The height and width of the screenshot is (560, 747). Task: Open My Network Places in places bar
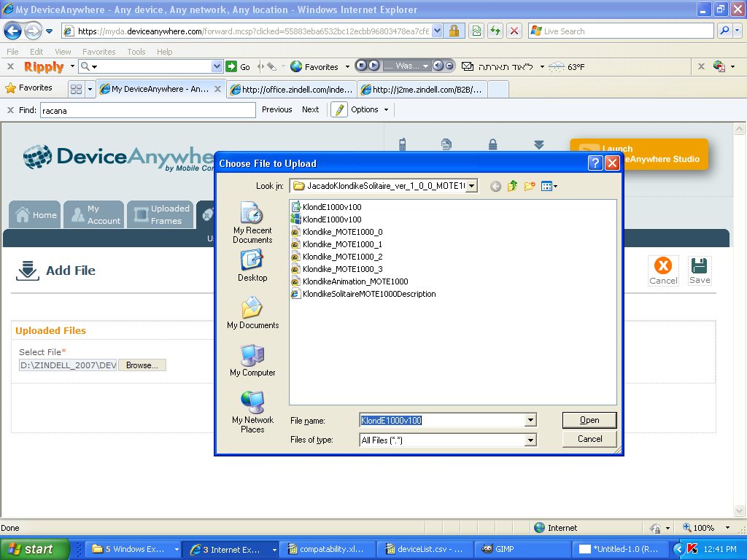(252, 412)
